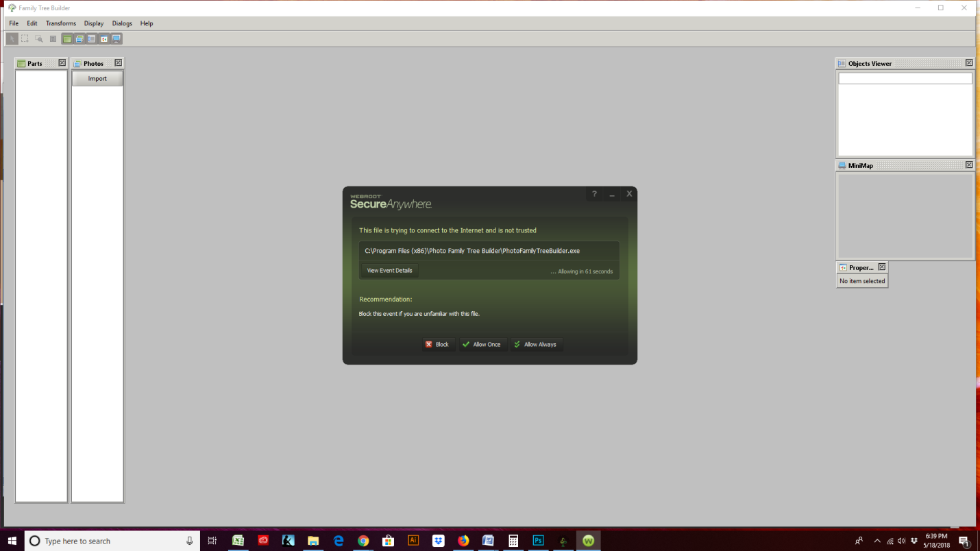
Task: Toggle the MiniMap toolbar button
Action: click(116, 39)
